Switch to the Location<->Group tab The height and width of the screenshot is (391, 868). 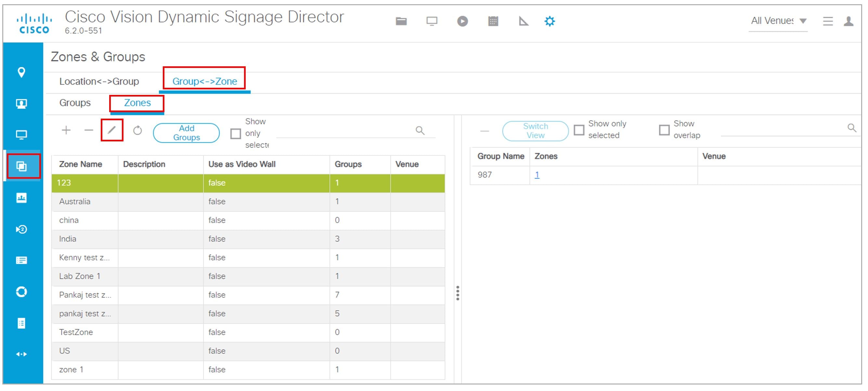point(99,81)
